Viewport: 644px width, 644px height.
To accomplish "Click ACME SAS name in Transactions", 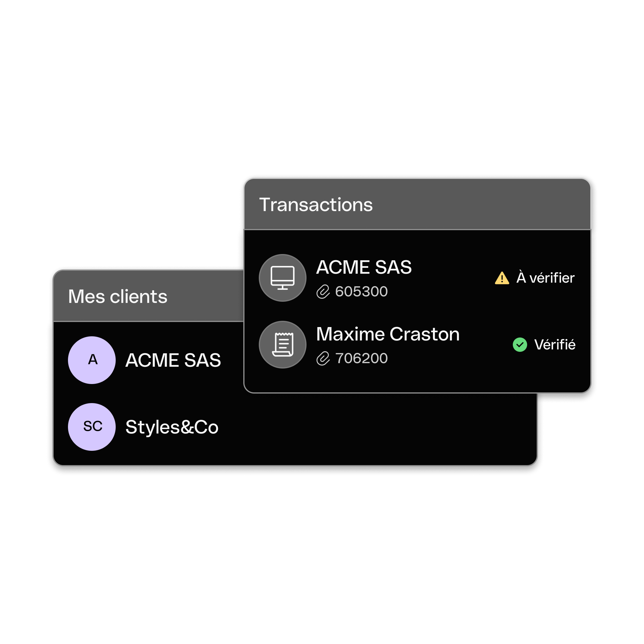I will click(x=364, y=267).
